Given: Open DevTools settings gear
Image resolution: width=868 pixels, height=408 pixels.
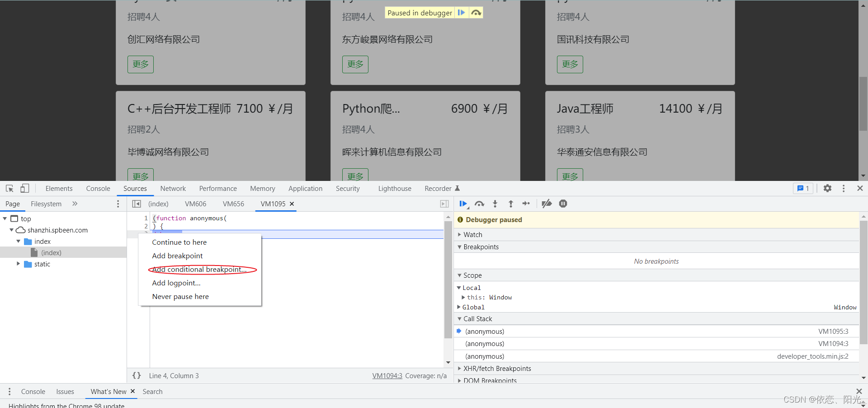Looking at the screenshot, I should click(828, 188).
